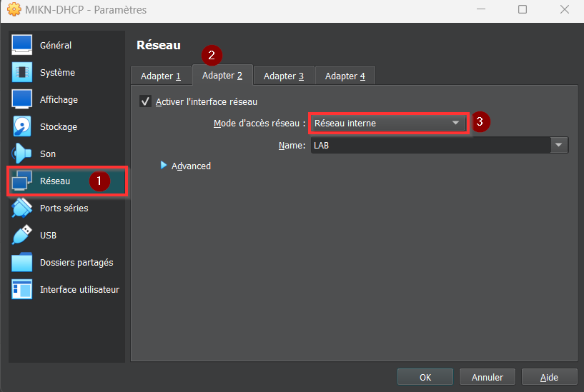Viewport: 584px width, 392px height.
Task: Click the USB plug icon
Action: pyautogui.click(x=22, y=235)
